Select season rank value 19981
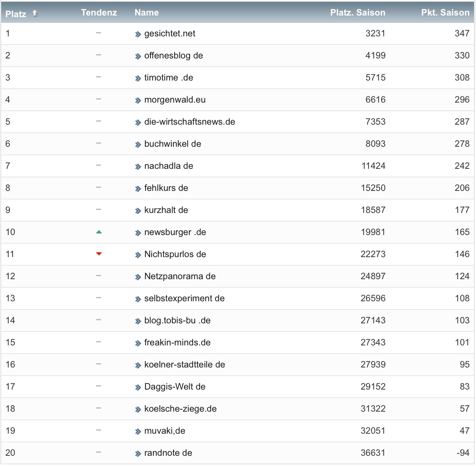Screen dimensions: 476x466 373,232
